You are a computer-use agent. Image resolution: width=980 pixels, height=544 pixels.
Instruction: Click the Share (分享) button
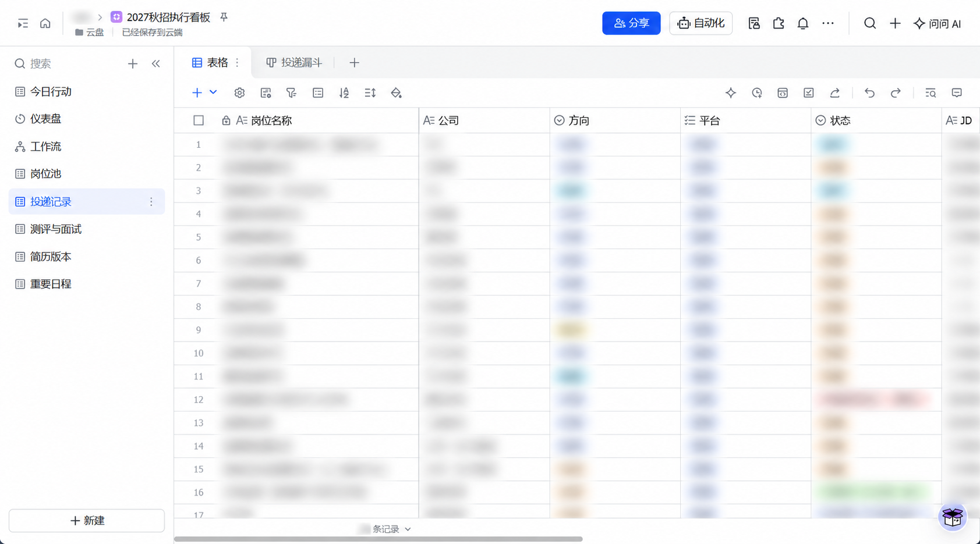pos(631,23)
